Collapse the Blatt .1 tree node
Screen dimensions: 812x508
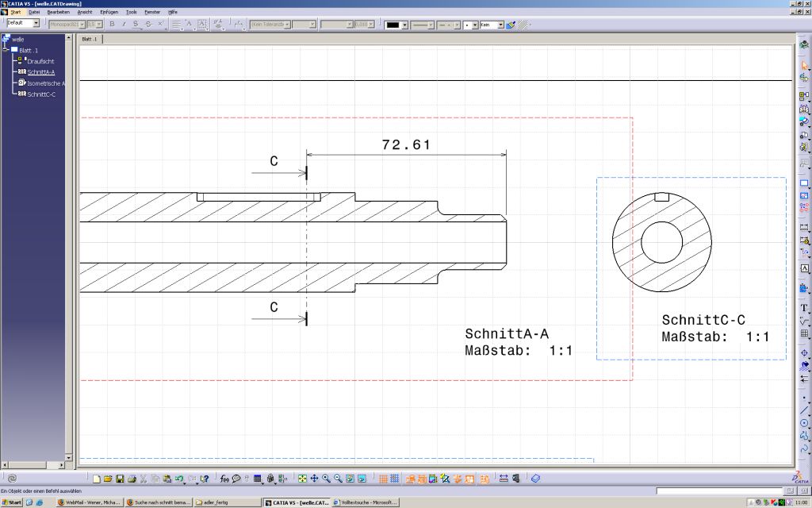point(6,50)
